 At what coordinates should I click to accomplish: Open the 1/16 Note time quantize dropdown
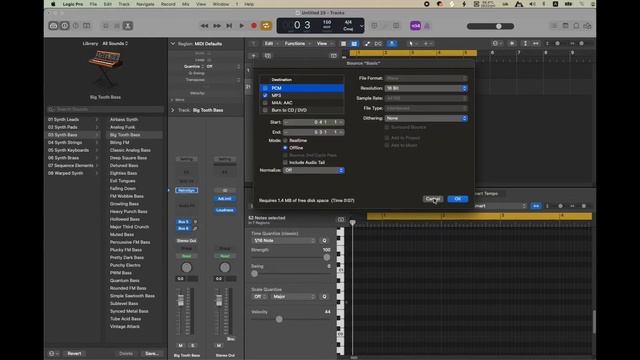(x=284, y=241)
